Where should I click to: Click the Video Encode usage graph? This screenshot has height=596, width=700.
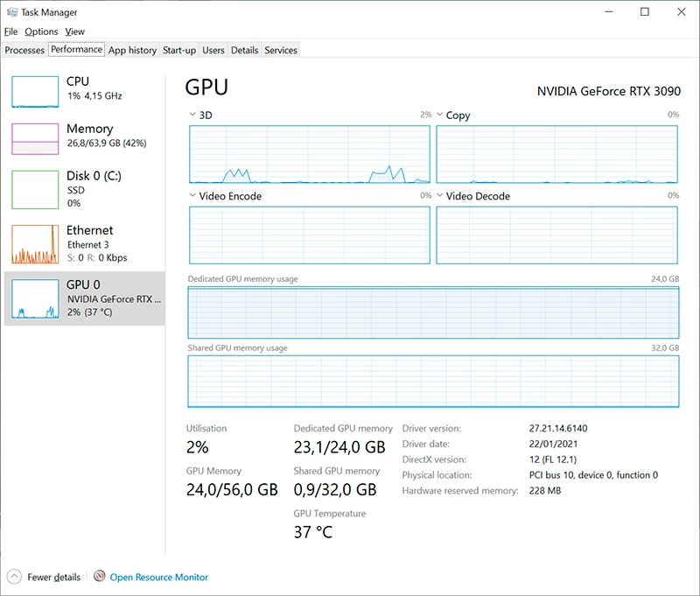[310, 235]
